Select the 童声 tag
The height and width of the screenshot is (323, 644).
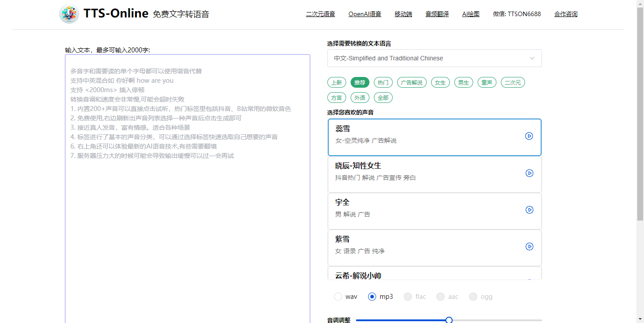point(487,82)
